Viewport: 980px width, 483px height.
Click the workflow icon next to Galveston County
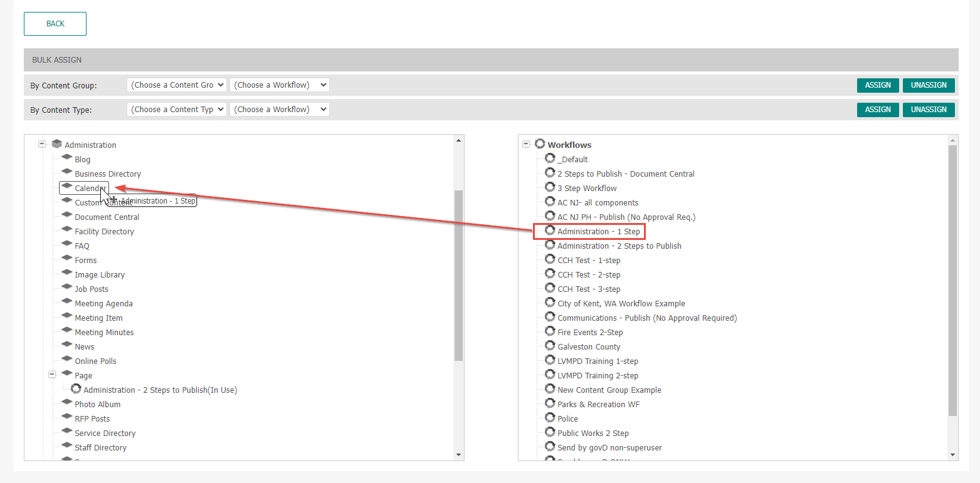[x=549, y=346]
